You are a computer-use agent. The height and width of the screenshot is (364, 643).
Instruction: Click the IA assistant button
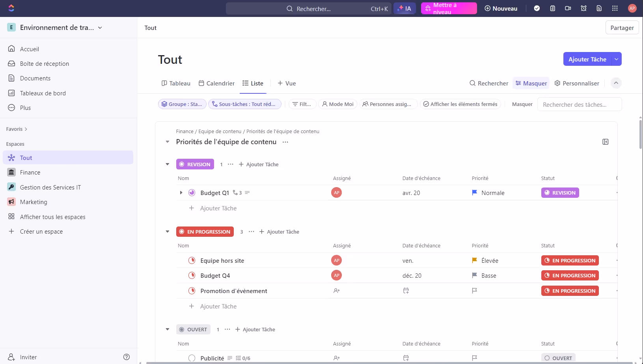(404, 8)
